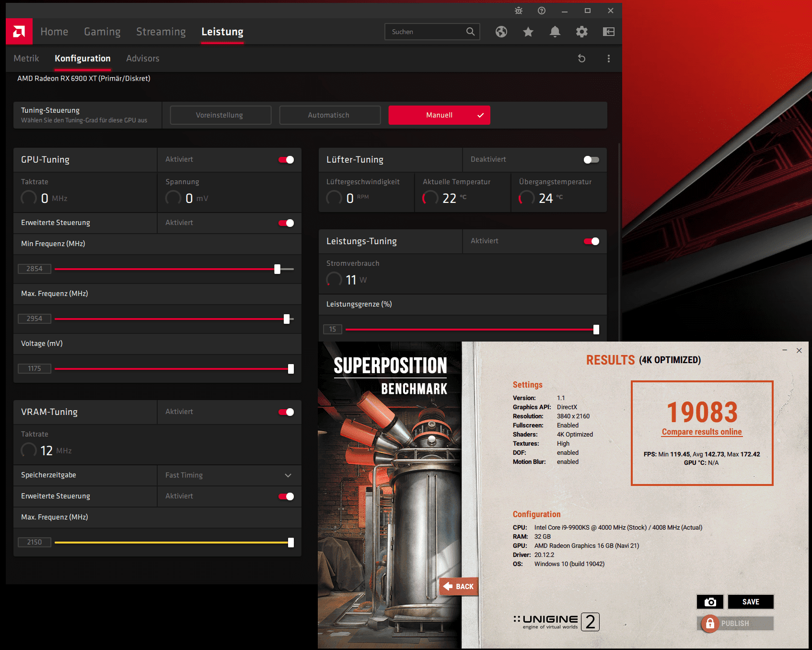Click the VRAM frequency value box 2150
The width and height of the screenshot is (812, 650).
pos(35,543)
